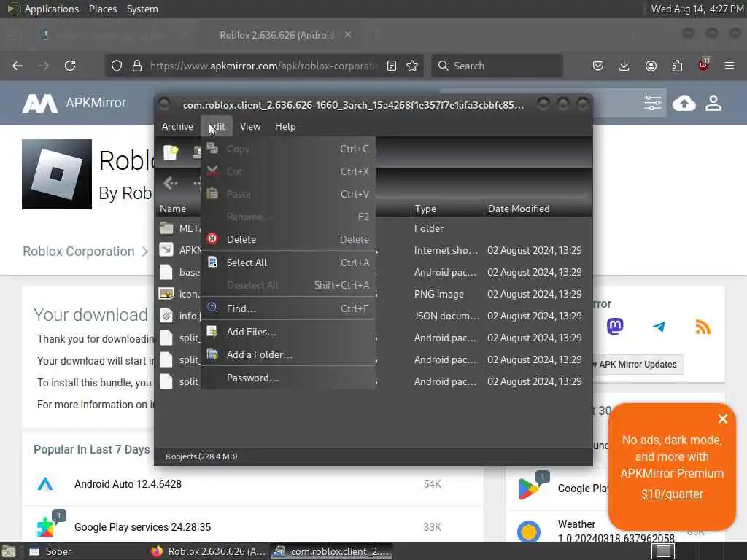747x560 pixels.
Task: Sort by Name column header
Action: pos(173,209)
